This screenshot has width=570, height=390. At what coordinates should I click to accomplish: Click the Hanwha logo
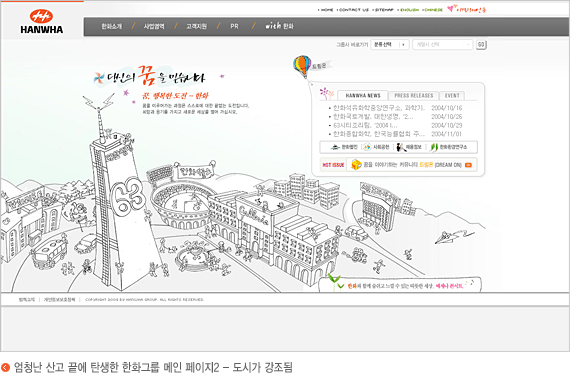pos(41,22)
